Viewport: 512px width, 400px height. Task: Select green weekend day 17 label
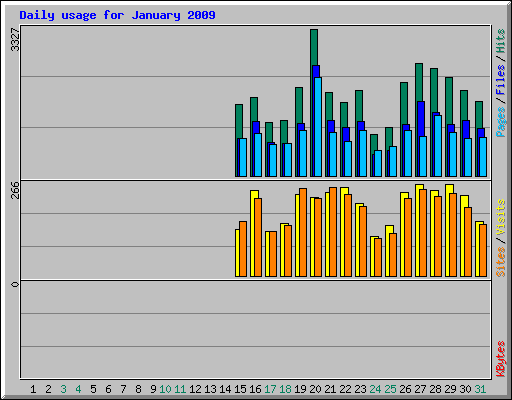(x=270, y=389)
